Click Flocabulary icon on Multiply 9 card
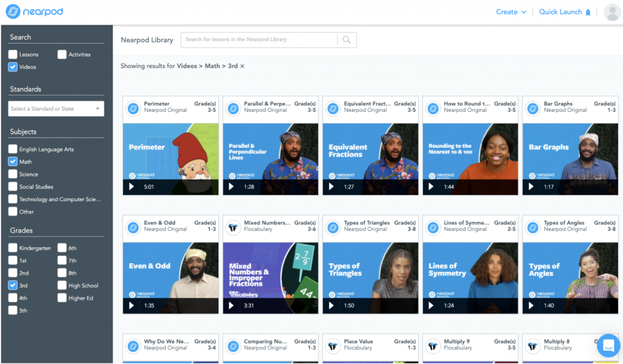Screen dimensions: 623x364 tap(433, 346)
